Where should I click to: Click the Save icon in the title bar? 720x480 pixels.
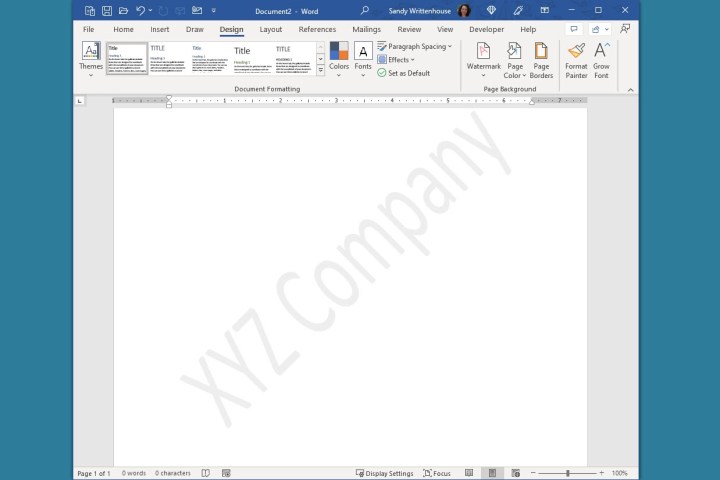point(106,11)
